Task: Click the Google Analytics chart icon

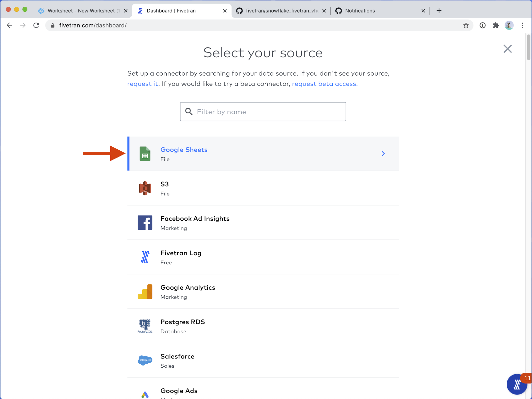Action: [x=145, y=292]
